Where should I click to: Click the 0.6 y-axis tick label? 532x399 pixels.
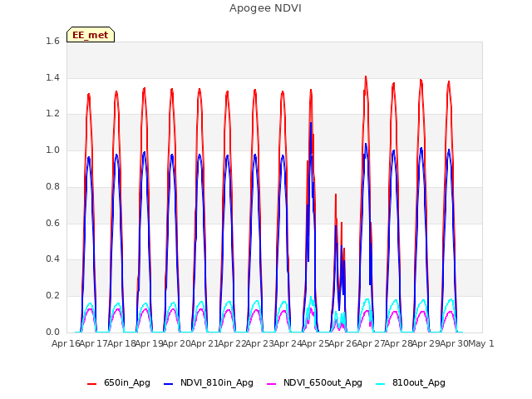[x=52, y=223]
